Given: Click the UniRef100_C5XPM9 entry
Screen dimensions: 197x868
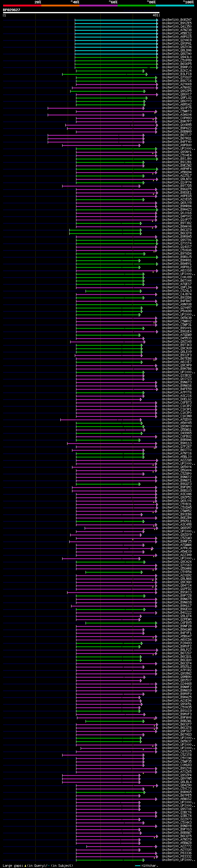Looking at the screenshot, I should pos(177,60).
